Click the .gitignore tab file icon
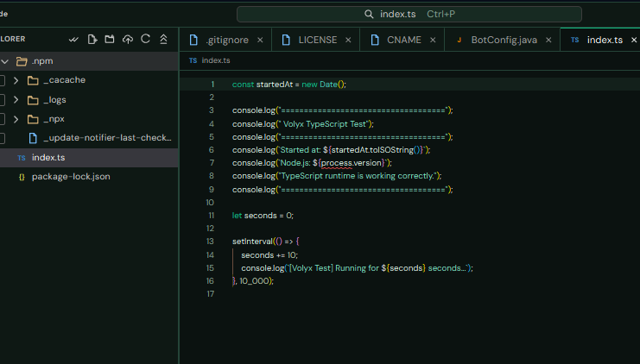This screenshot has height=364, width=640. [x=193, y=40]
